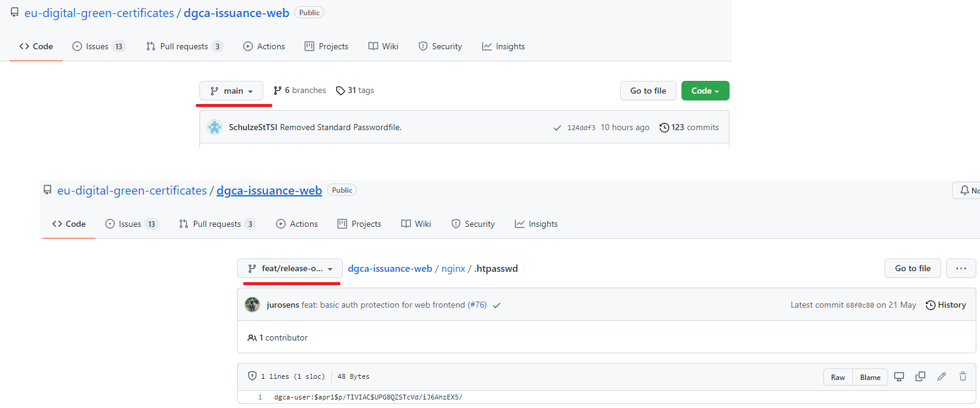Image resolution: width=980 pixels, height=408 pixels.
Task: Click Go to file beside the .htpasswd path
Action: coord(913,268)
